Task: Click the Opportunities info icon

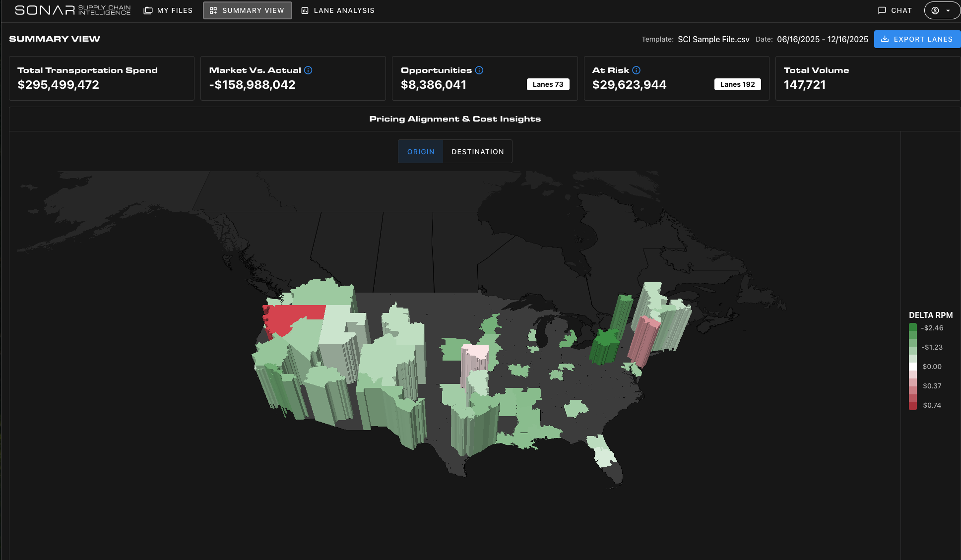Action: (x=479, y=70)
